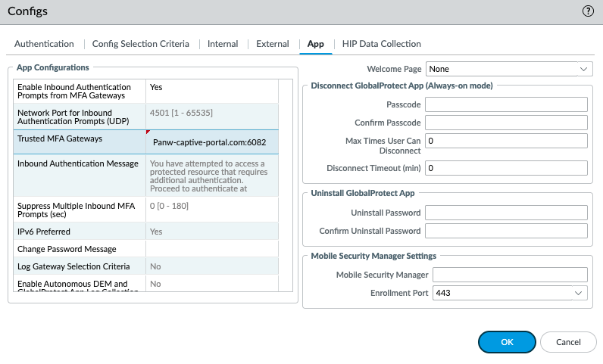The image size is (603, 364).
Task: Edit Max Times User Can Disconnect field
Action: tap(506, 141)
